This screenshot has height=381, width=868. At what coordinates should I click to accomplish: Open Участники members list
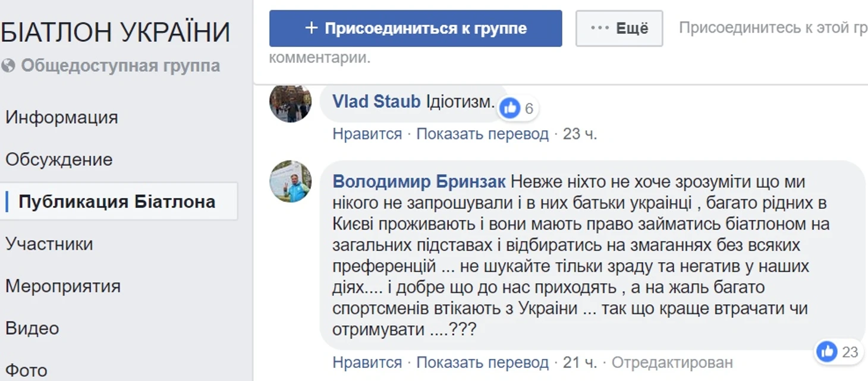pos(49,244)
